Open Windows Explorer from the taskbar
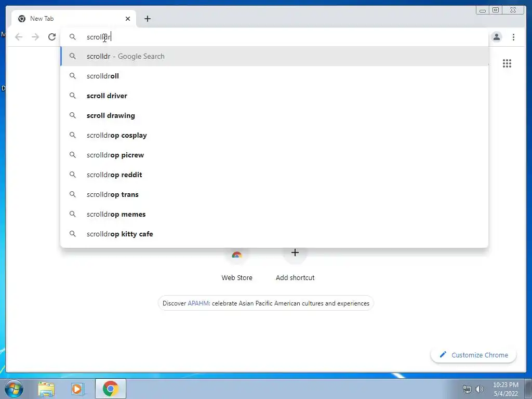Screen dimensions: 532x399 click(x=46, y=389)
